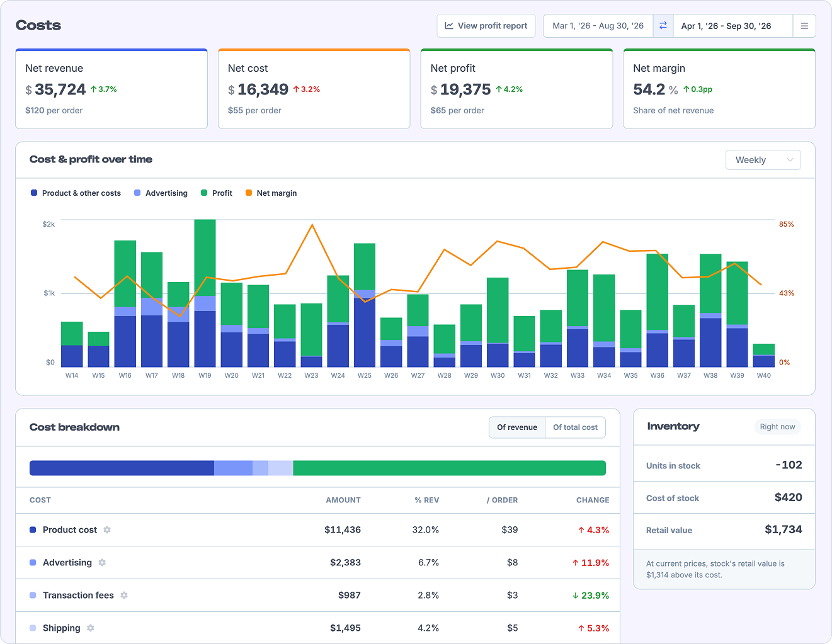Open Product cost settings gear
832x644 pixels.
(107, 530)
